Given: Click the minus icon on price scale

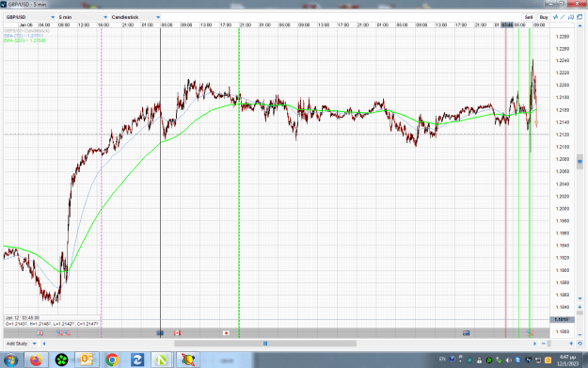Looking at the screenshot, I should (580, 334).
